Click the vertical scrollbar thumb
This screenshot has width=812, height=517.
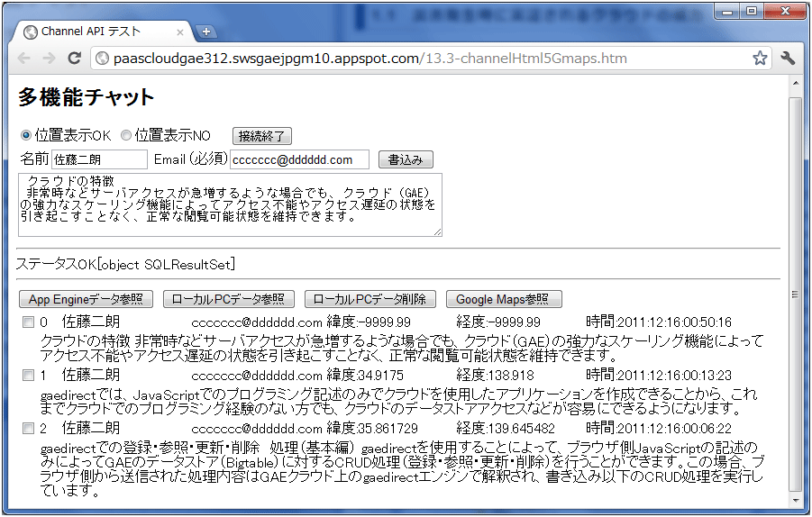click(796, 294)
